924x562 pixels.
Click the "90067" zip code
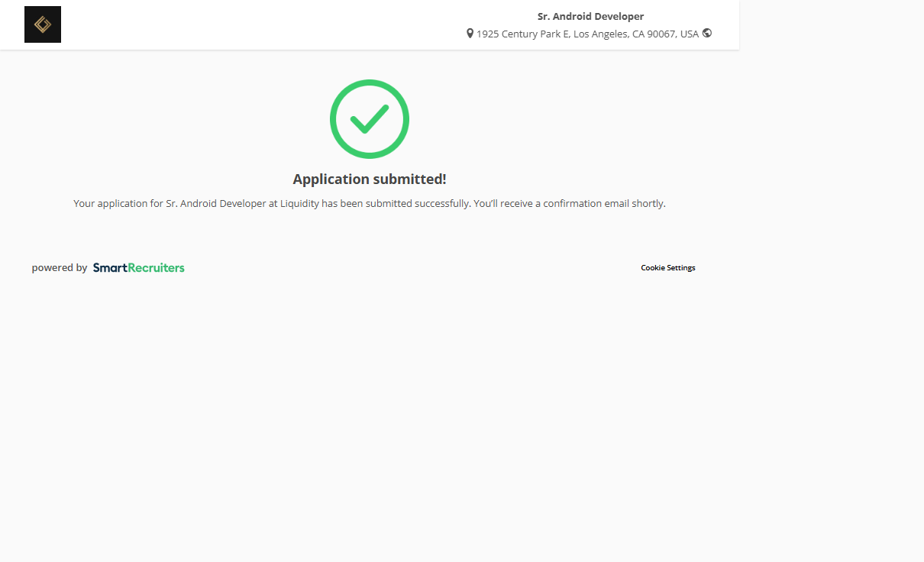662,34
